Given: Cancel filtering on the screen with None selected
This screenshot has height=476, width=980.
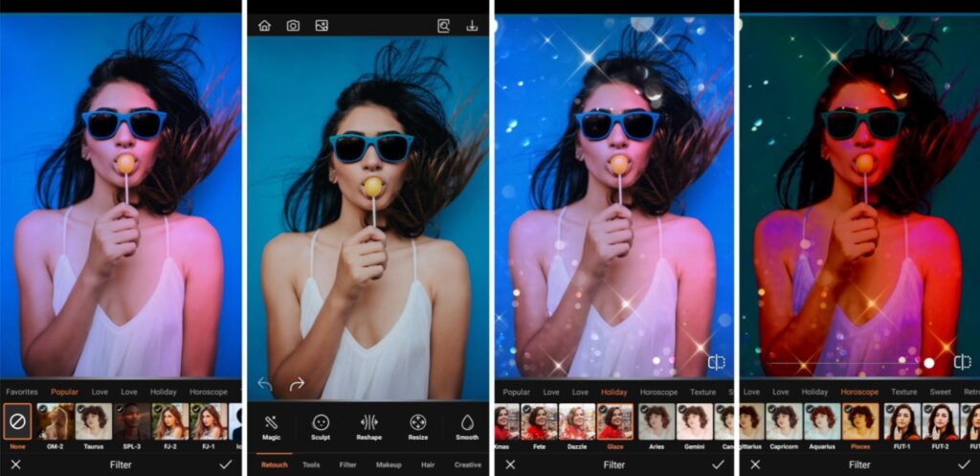Looking at the screenshot, I should (x=15, y=465).
